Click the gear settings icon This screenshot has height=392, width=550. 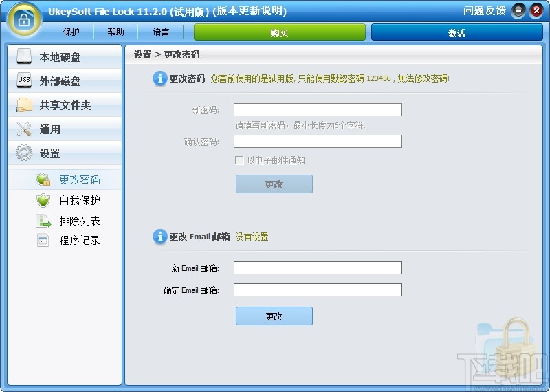coord(24,153)
